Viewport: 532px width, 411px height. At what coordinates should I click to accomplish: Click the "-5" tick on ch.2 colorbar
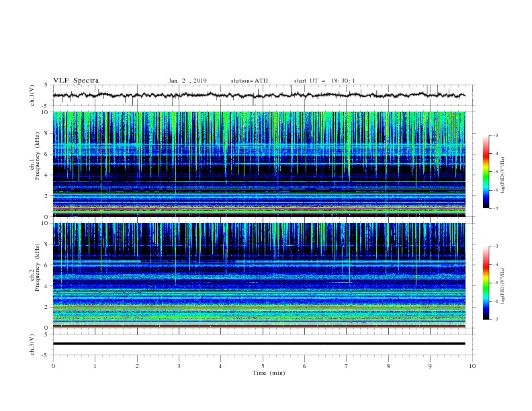495,283
